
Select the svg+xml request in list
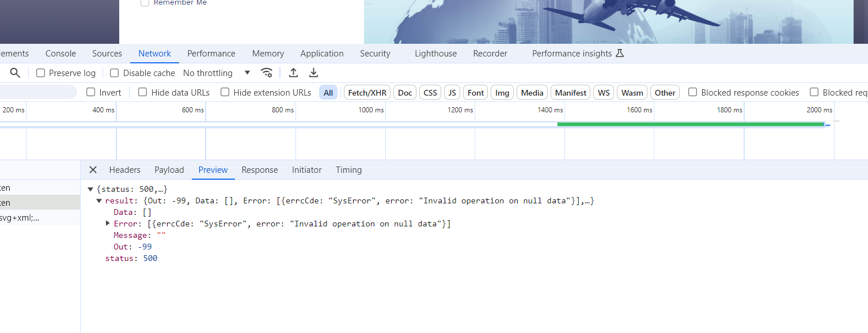click(x=20, y=218)
